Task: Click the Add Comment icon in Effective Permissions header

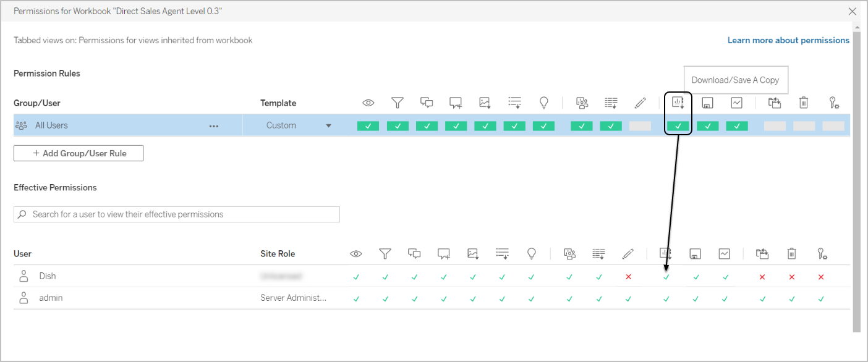Action: coord(443,254)
